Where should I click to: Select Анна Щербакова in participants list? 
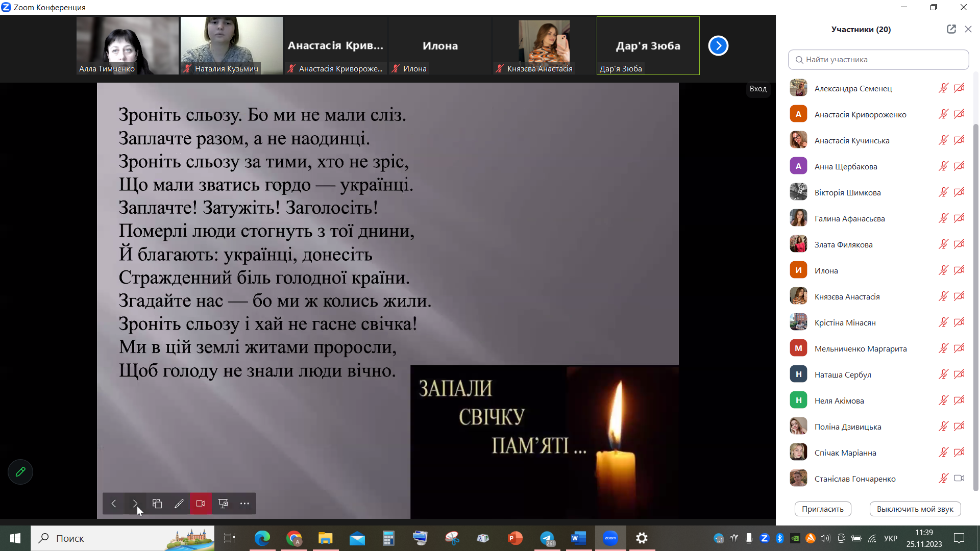coord(845,166)
